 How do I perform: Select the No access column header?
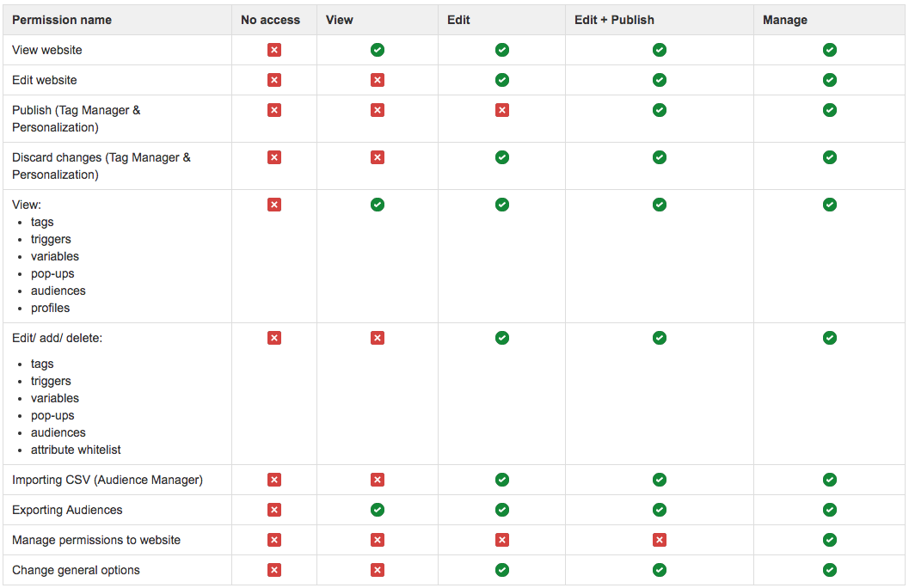(271, 20)
